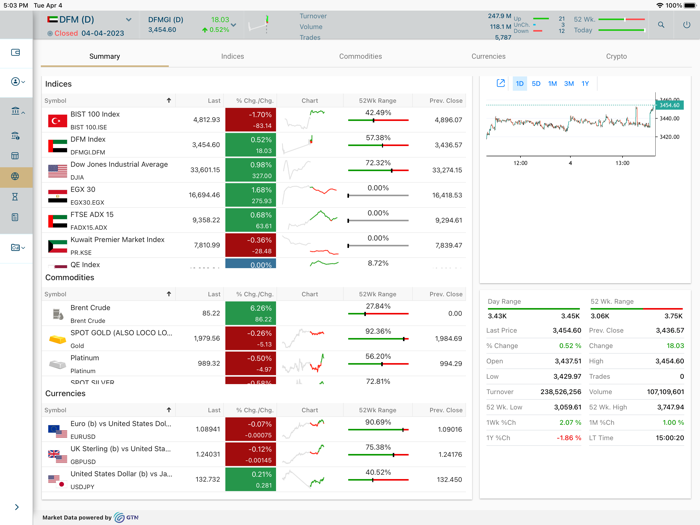700x525 pixels.
Task: Switch to the Summary tab
Action: click(104, 56)
